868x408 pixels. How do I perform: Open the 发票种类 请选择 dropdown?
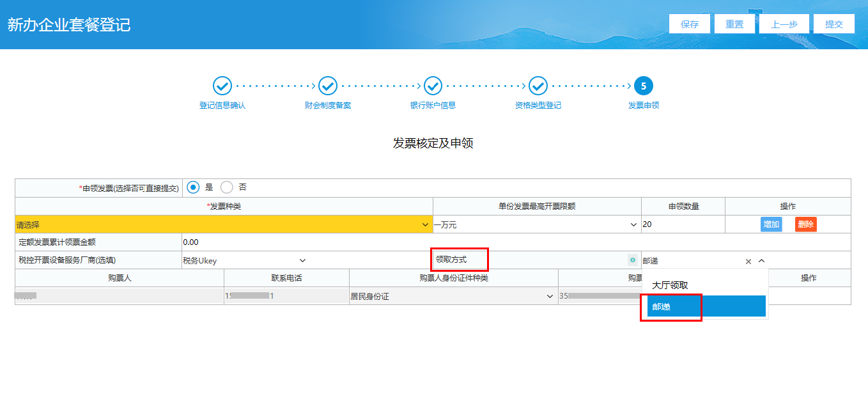coord(224,224)
